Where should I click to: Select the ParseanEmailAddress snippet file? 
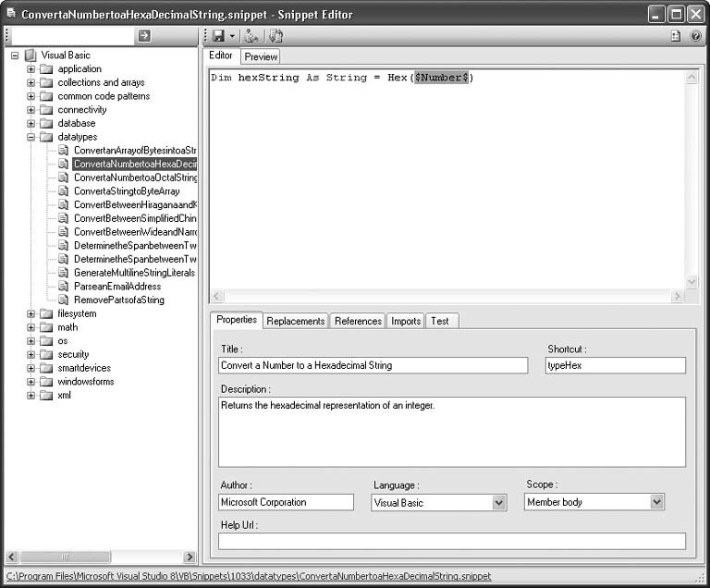coord(116,287)
